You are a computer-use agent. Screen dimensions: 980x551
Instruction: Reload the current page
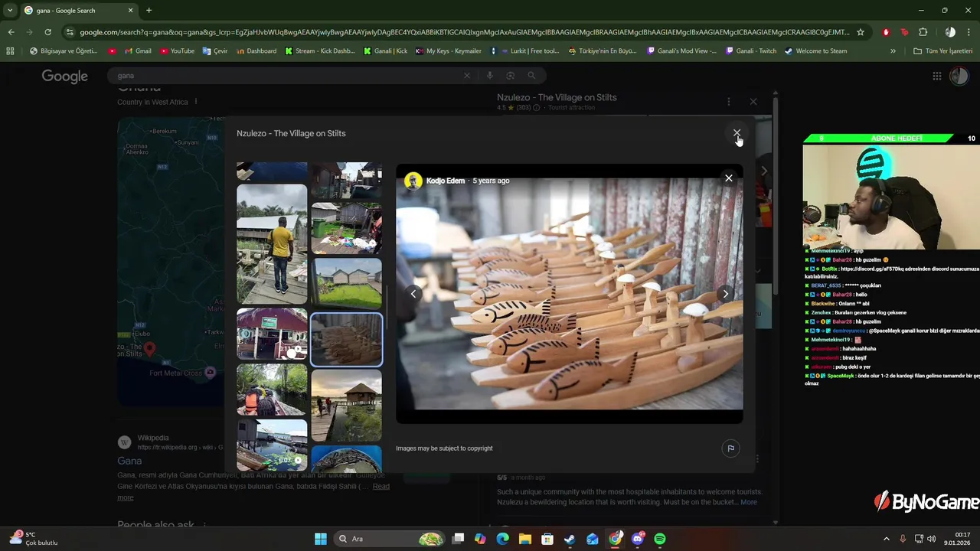(47, 32)
